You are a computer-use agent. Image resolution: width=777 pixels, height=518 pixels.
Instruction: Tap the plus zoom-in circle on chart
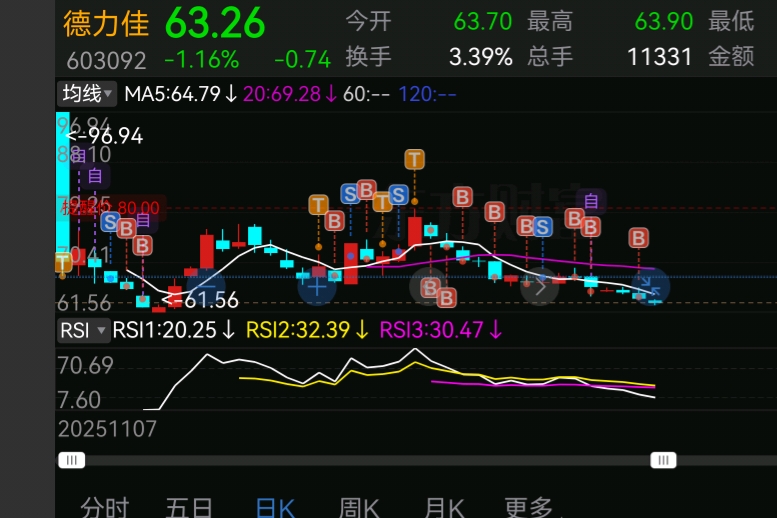point(317,287)
